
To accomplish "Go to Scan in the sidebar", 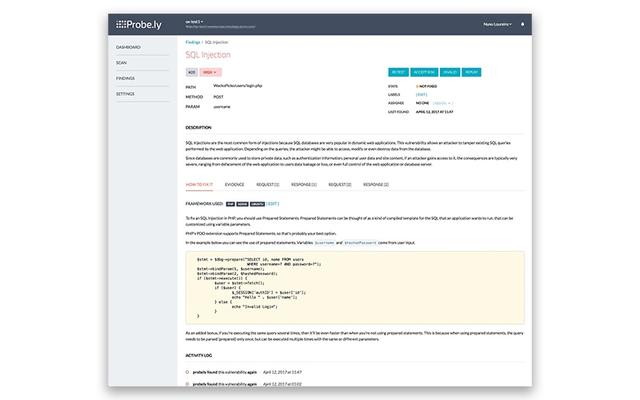I will pos(121,62).
